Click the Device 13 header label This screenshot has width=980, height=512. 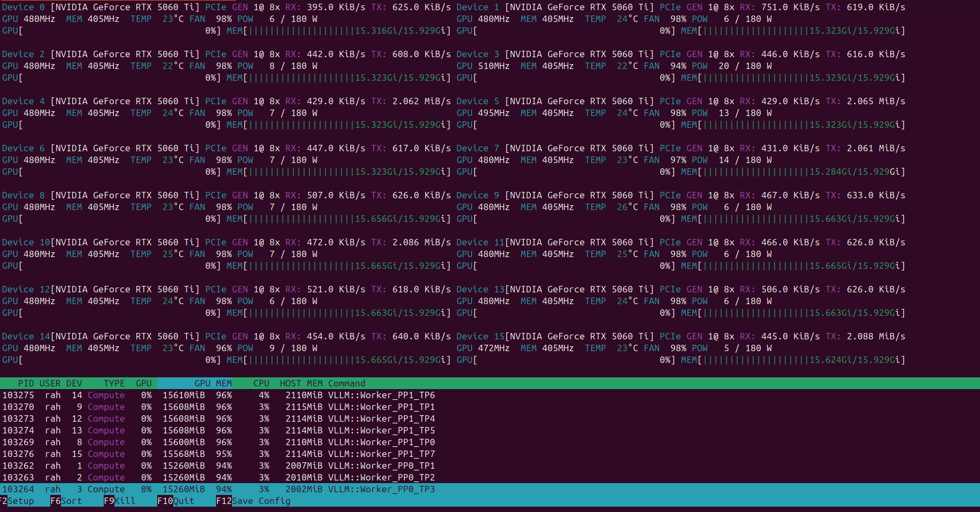click(481, 289)
